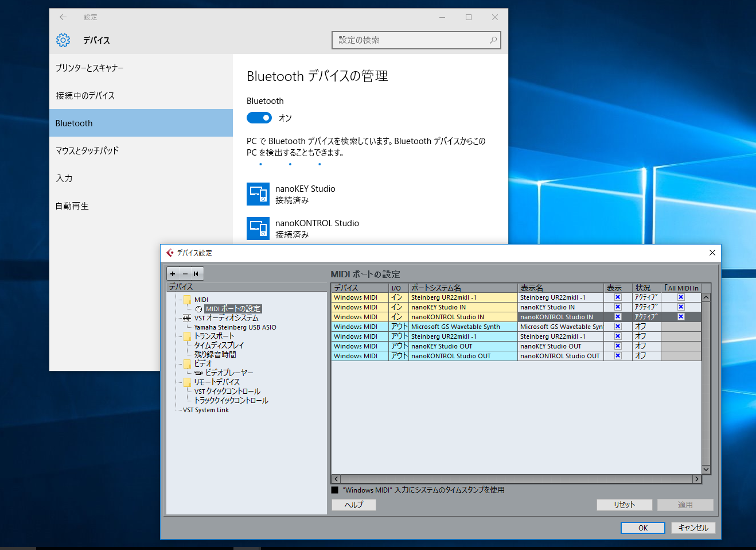Open プリンターとスキャナー in the Settings sidebar
Screen dimensions: 756x550
tap(141, 68)
